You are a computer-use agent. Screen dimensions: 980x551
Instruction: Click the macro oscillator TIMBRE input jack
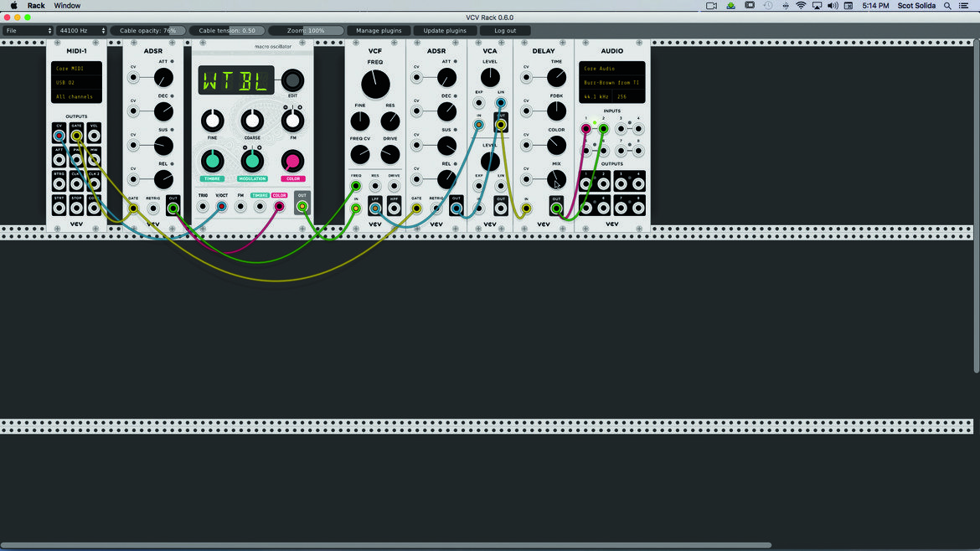point(260,206)
